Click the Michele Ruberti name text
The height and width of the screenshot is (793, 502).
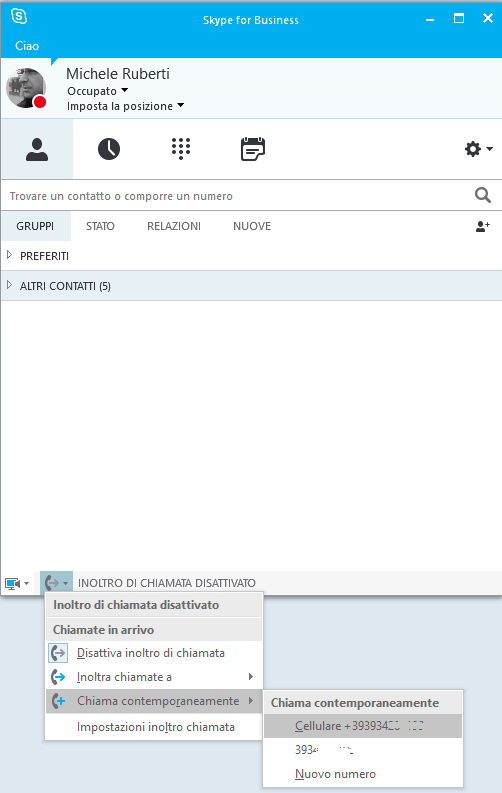tap(118, 74)
